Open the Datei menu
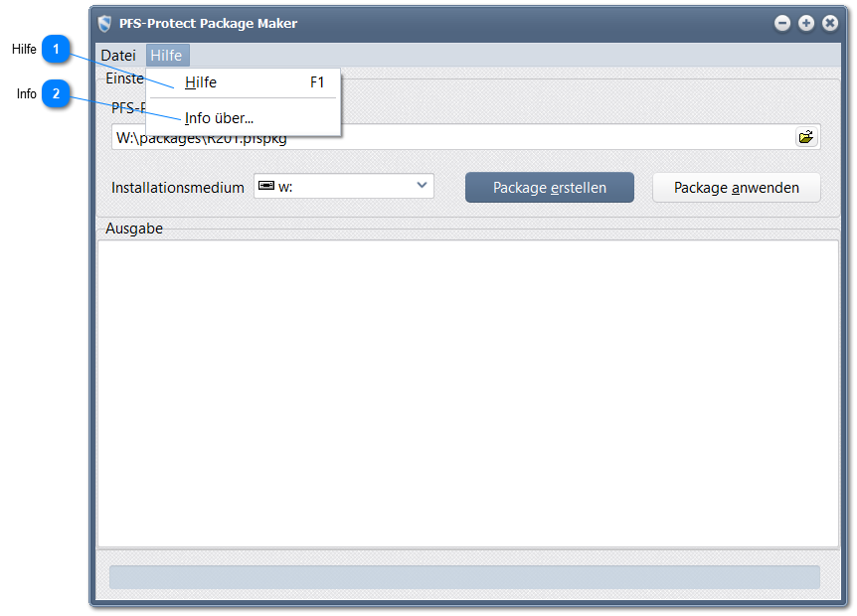 pyautogui.click(x=118, y=56)
